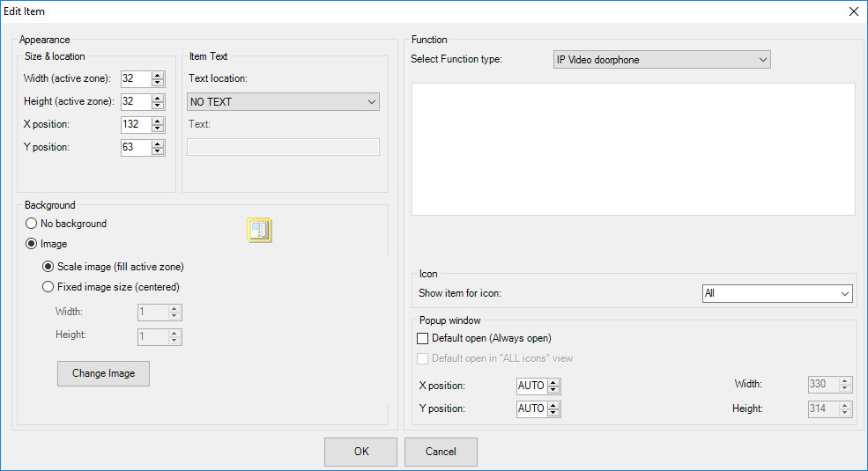The width and height of the screenshot is (868, 471).
Task: Open the Show item for icon dropdown
Action: (x=776, y=293)
